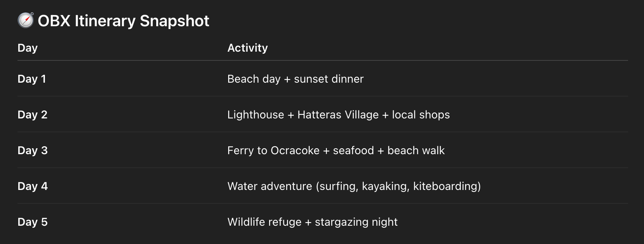
Task: Click the stargazing night text
Action: tap(356, 222)
